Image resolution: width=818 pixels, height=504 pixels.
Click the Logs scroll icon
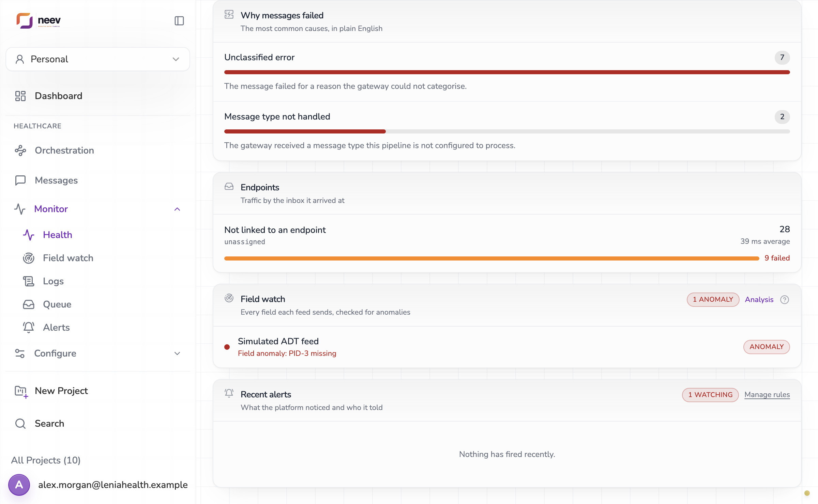coord(29,281)
